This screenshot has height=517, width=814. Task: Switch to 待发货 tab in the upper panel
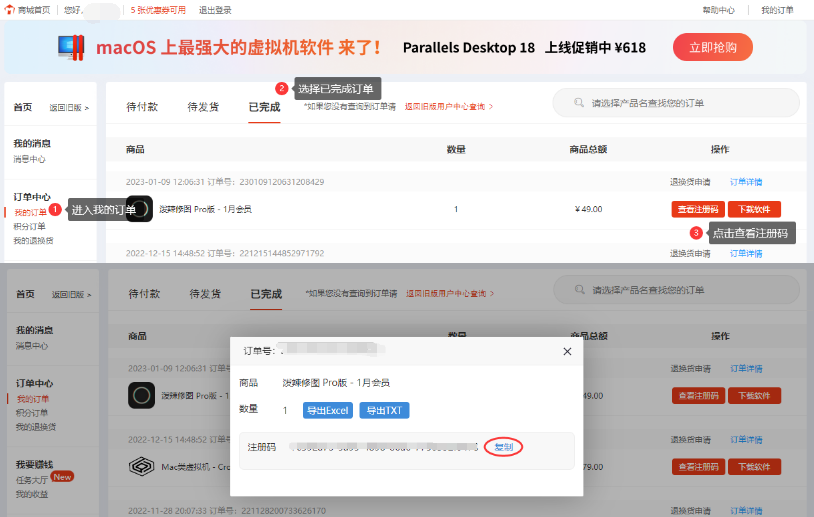click(203, 107)
